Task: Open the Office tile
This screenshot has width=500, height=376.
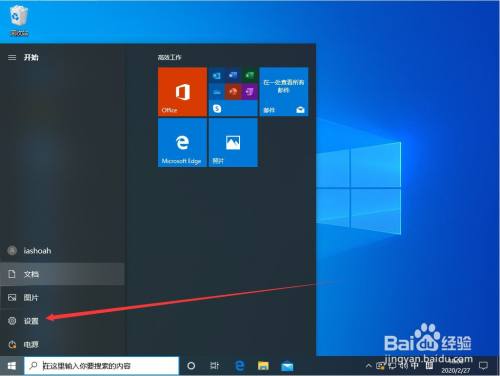Action: coord(182,91)
